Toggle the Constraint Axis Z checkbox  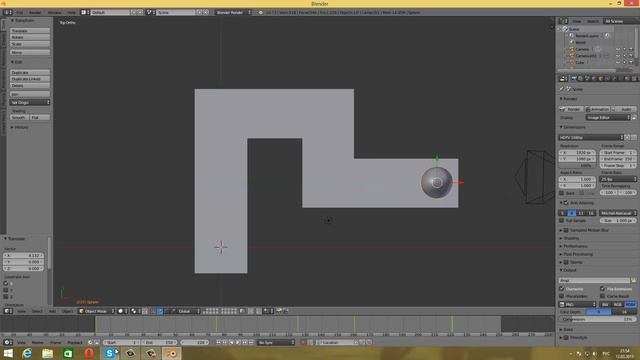[x=6, y=296]
